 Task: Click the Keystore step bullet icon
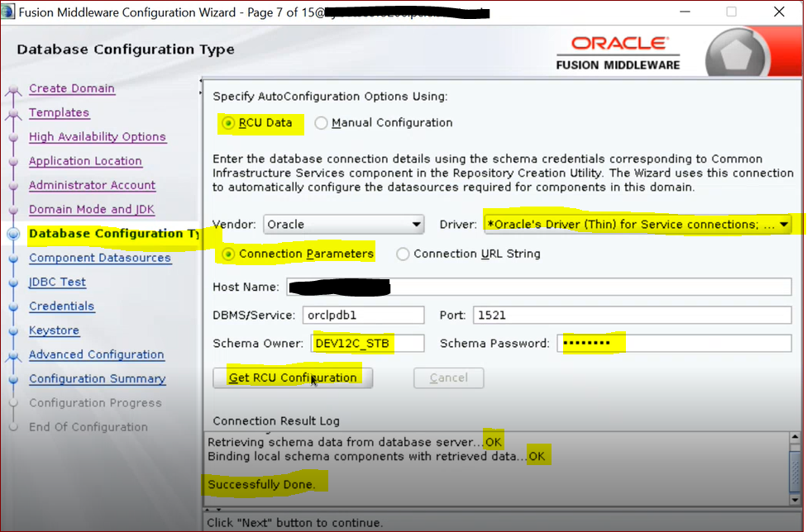(14, 330)
